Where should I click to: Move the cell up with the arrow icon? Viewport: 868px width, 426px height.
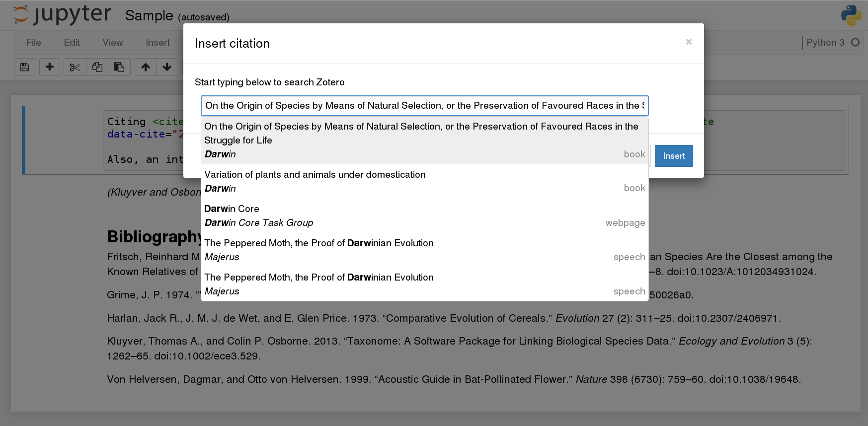(x=146, y=67)
